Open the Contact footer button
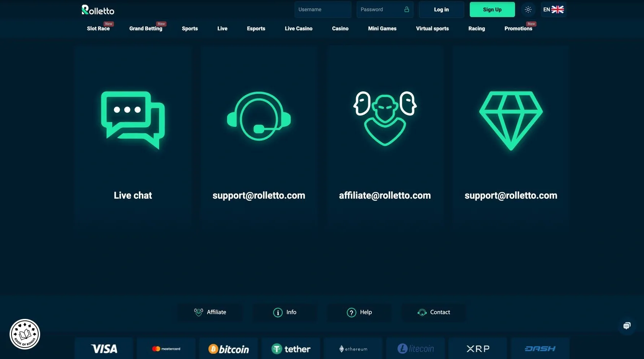Image resolution: width=644 pixels, height=359 pixels. click(434, 312)
